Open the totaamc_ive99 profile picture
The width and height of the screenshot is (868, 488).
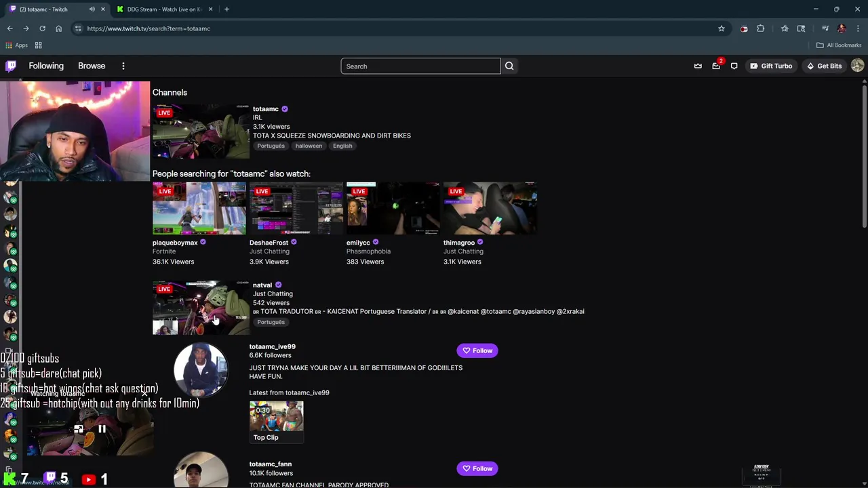tap(201, 369)
